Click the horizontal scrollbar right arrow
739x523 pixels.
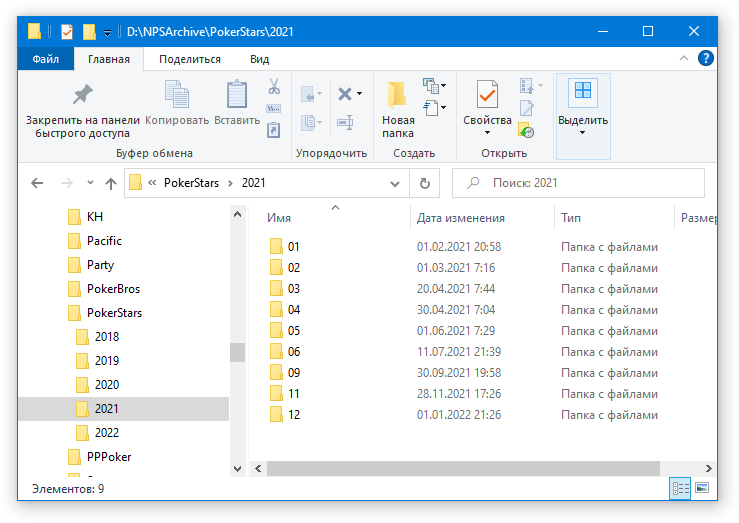(x=709, y=468)
